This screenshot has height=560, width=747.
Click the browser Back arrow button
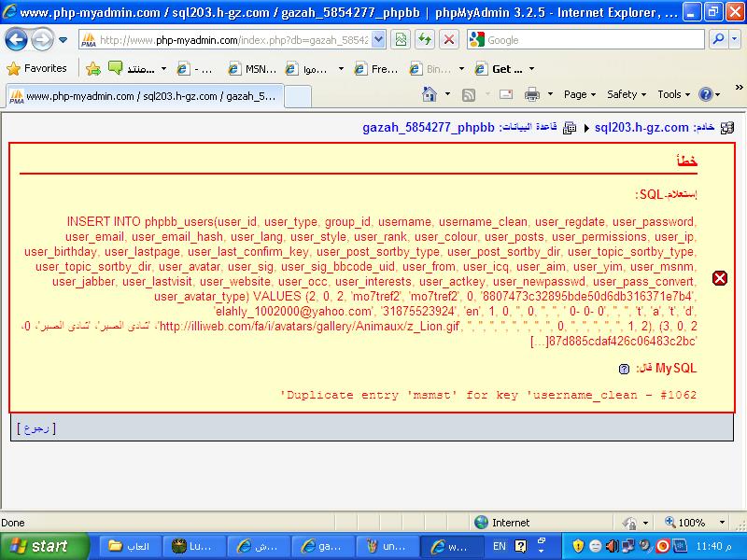click(x=18, y=40)
